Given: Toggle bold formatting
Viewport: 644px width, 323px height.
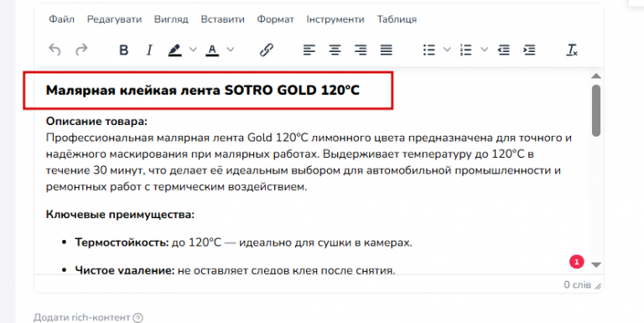Looking at the screenshot, I should [x=123, y=50].
